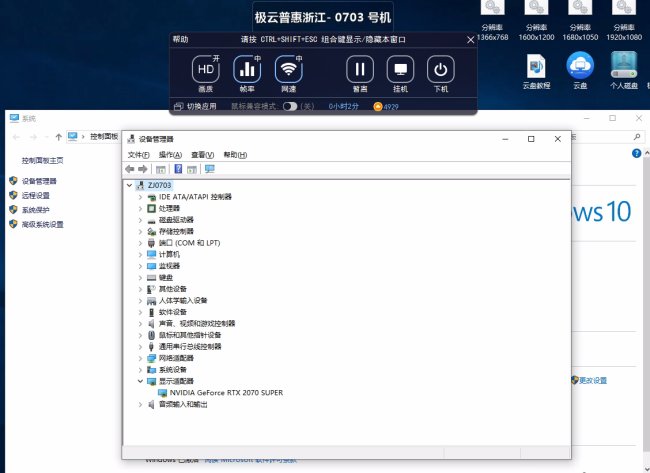Expand the 存储控制器 node

click(140, 231)
